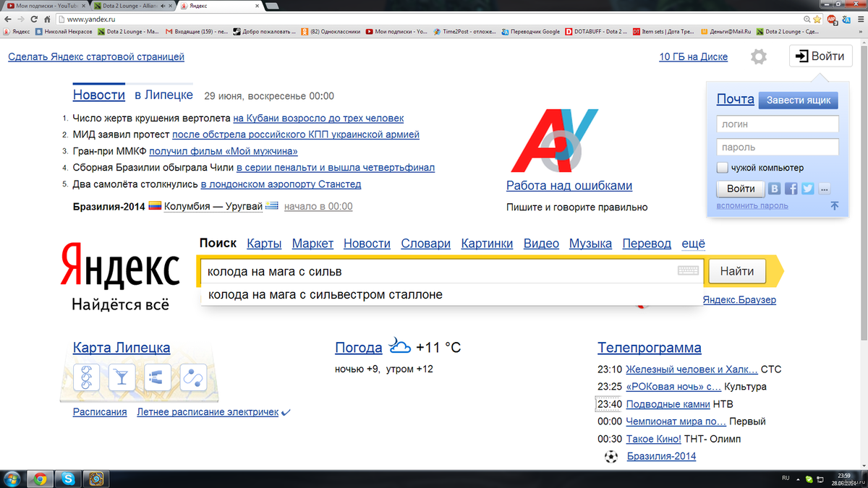Open Skype from the taskbar
Image resolution: width=868 pixels, height=488 pixels.
pyautogui.click(x=68, y=479)
